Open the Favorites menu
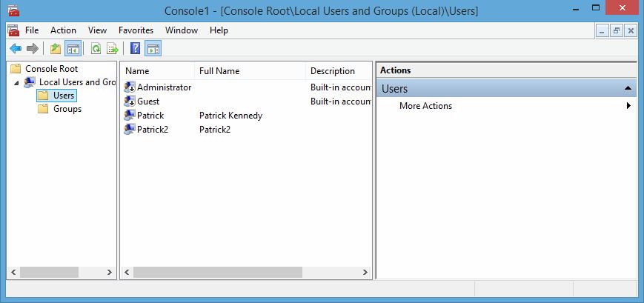The height and width of the screenshot is (303, 644). 136,30
